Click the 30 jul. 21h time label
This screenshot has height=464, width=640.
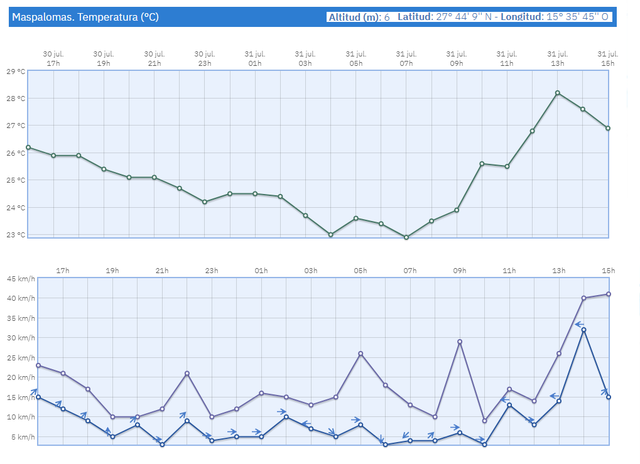pos(154,58)
